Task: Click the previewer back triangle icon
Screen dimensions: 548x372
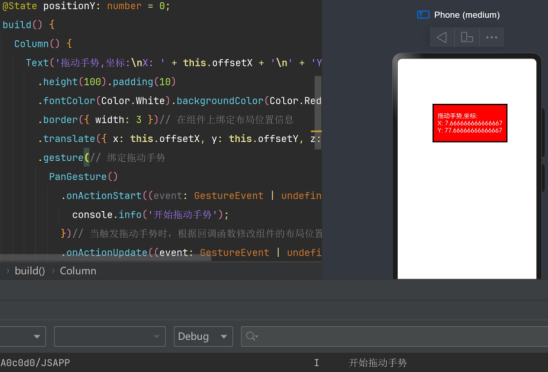Action: tap(442, 37)
